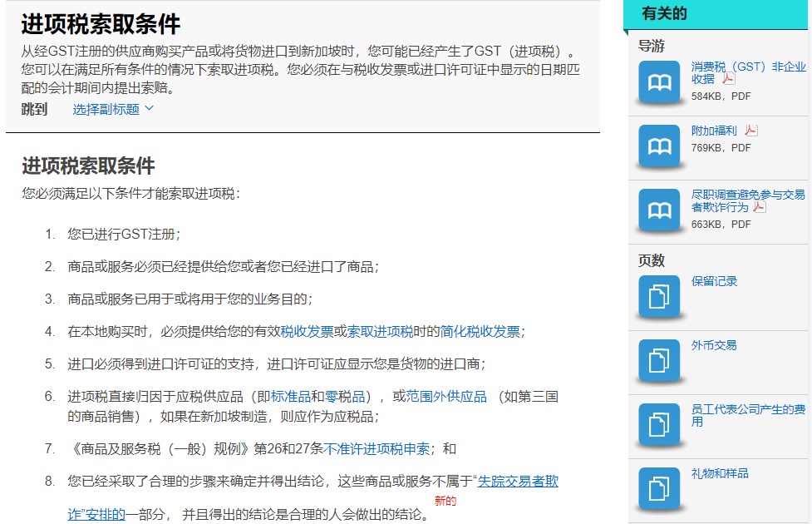Click the PDF icon next to 附加福利
812x524 pixels.
(x=750, y=131)
